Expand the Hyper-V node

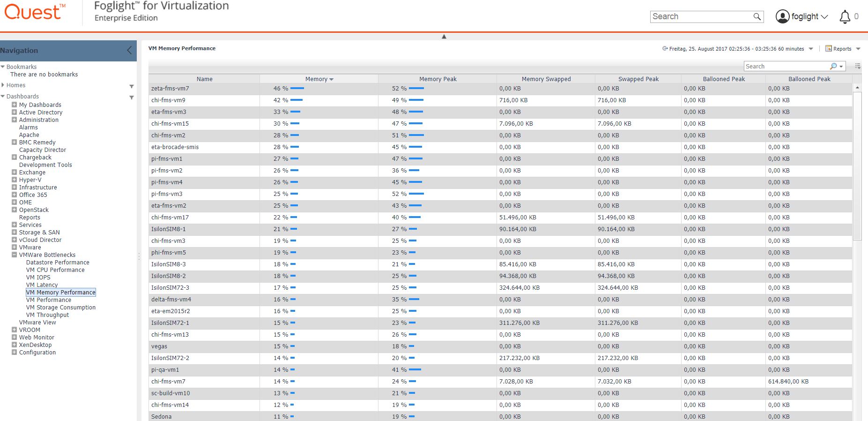pos(14,180)
